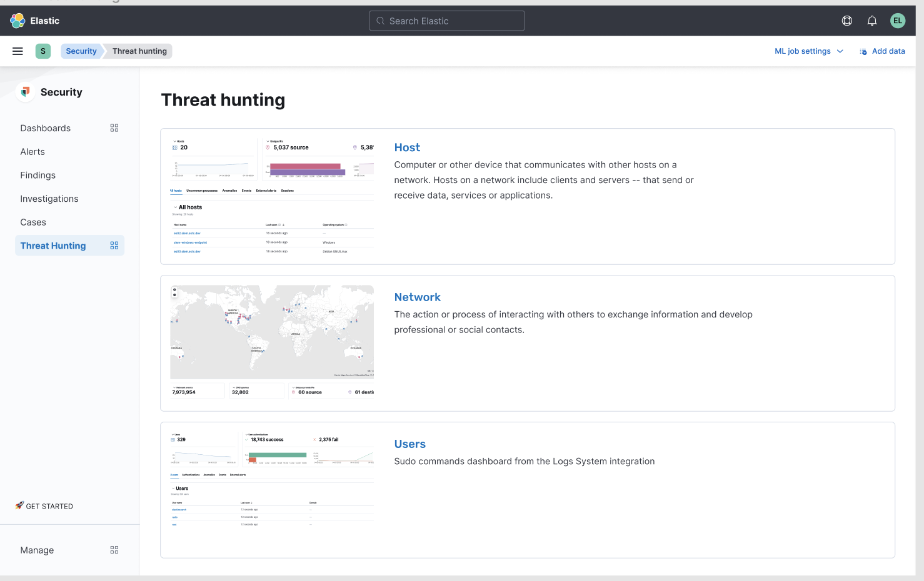Click the Host dashboard thumbnail
Viewport: 924px width, 581px height.
tap(272, 196)
